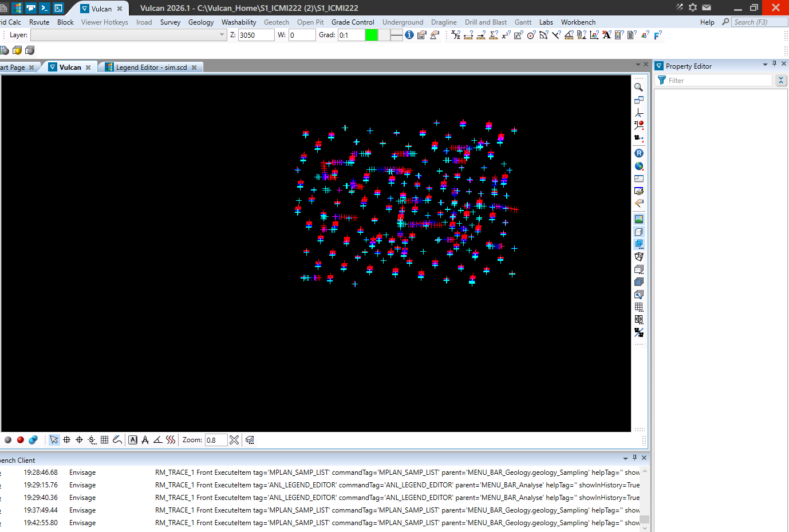The width and height of the screenshot is (789, 532).
Task: Open the Geology menu
Action: click(201, 22)
